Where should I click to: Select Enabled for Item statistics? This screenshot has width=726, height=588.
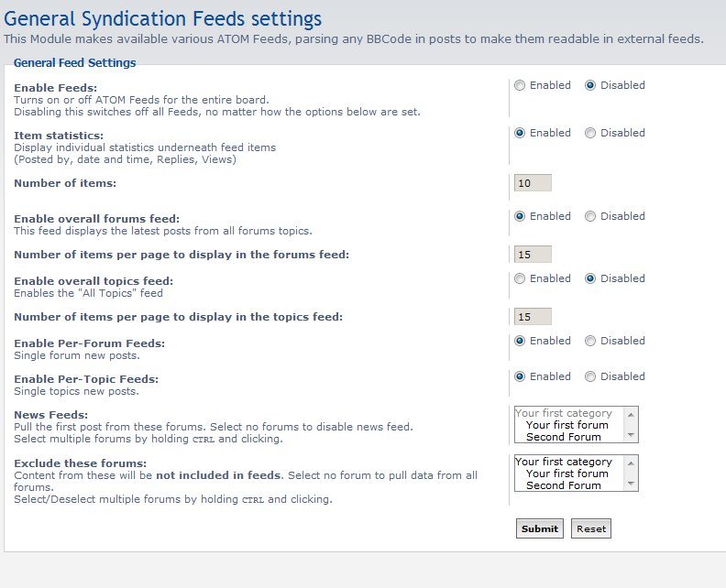tap(521, 133)
